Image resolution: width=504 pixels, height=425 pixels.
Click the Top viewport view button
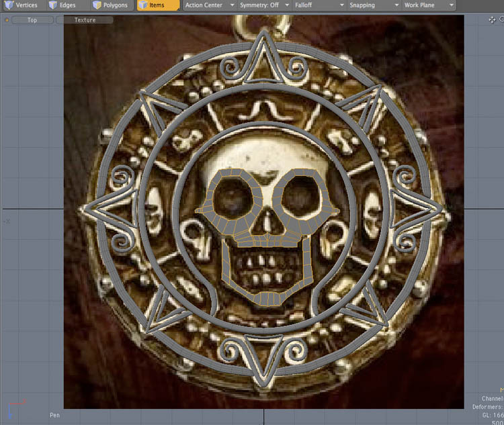pos(32,20)
